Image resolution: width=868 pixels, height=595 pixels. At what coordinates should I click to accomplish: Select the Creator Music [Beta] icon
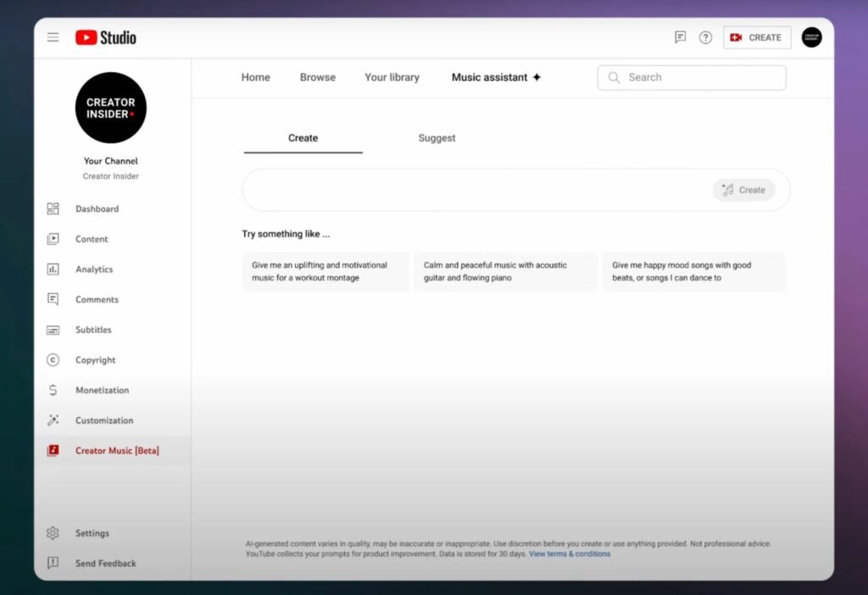point(53,450)
